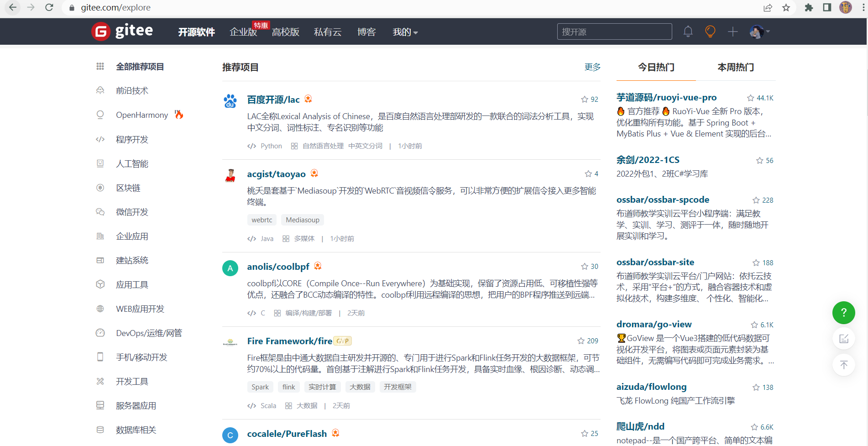Select 人工智能 category
The image size is (868, 446).
click(132, 163)
